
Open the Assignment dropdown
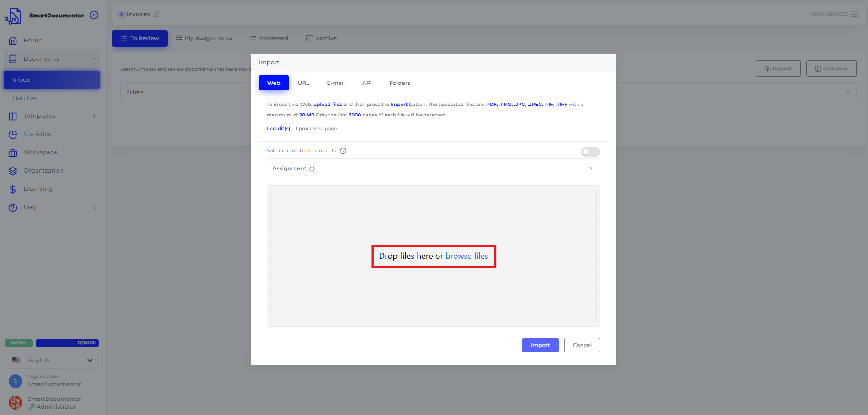(x=433, y=168)
